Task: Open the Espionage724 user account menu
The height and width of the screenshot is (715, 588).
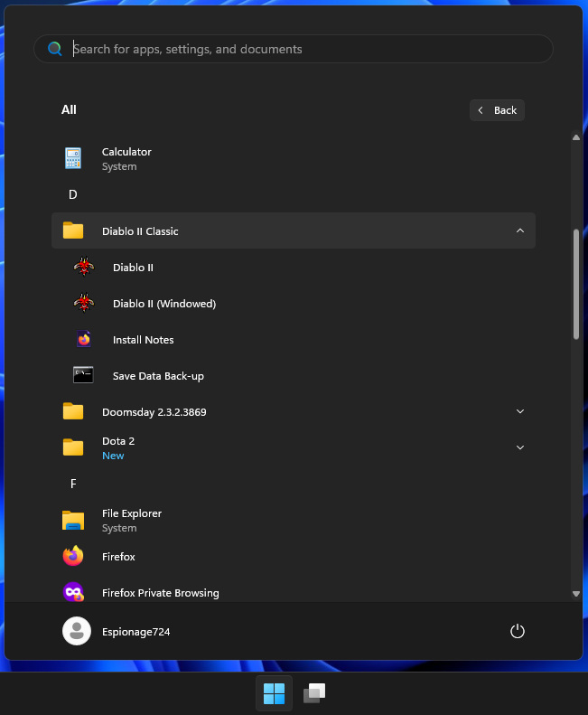Action: 117,632
